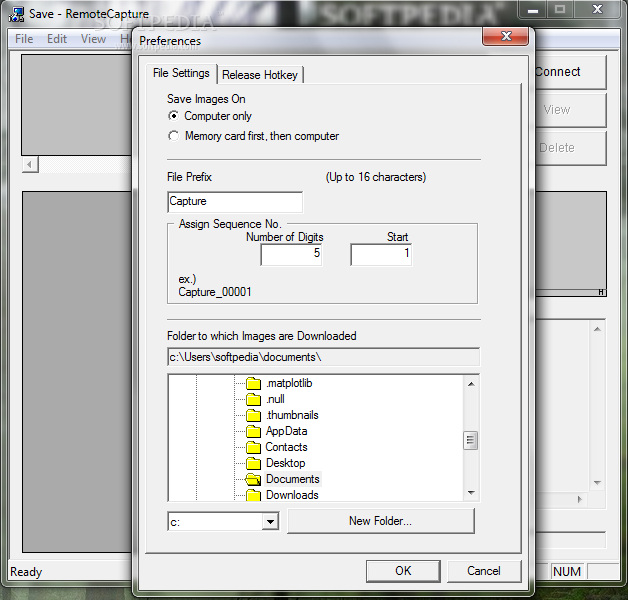Open the View menu in RemoteCapture
The height and width of the screenshot is (600, 628).
coord(93,39)
